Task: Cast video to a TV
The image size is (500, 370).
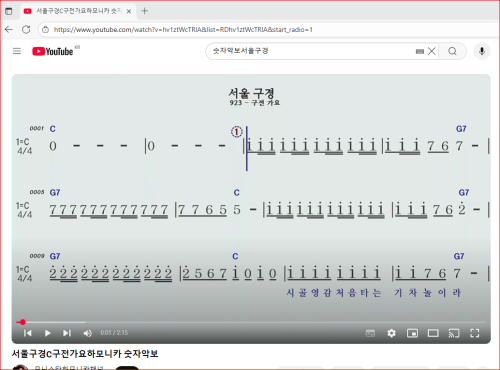Action: point(454,333)
